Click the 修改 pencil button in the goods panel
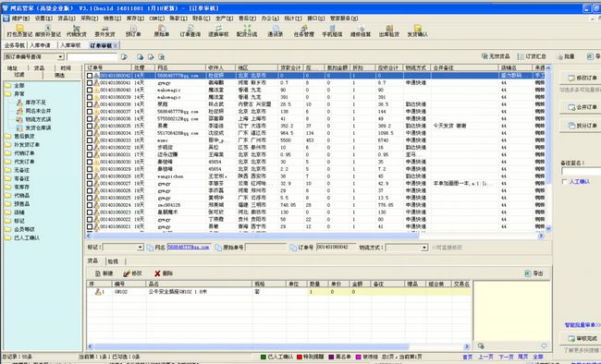This screenshot has width=601, height=364. pyautogui.click(x=132, y=273)
